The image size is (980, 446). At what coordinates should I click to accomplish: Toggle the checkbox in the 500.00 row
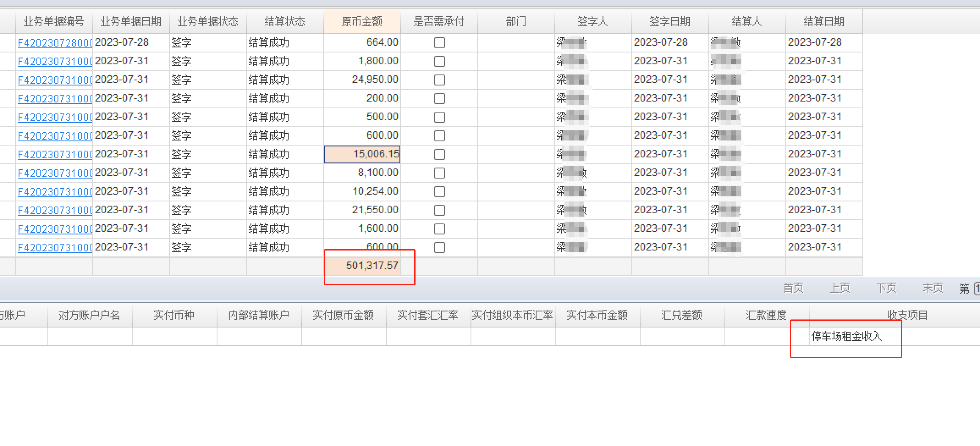440,117
